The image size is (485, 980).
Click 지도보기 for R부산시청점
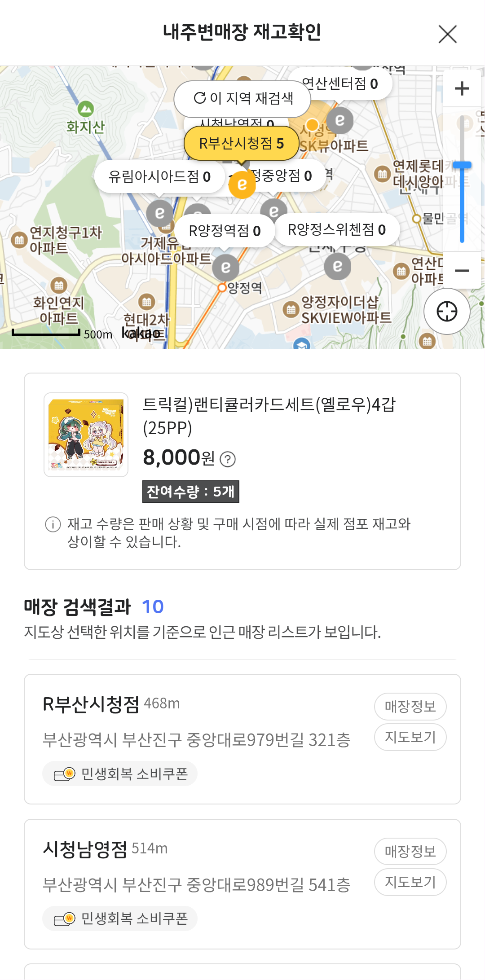click(410, 737)
